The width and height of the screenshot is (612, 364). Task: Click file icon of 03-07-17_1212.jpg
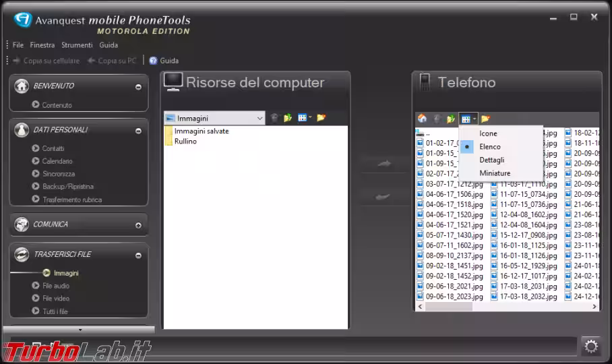click(x=420, y=184)
